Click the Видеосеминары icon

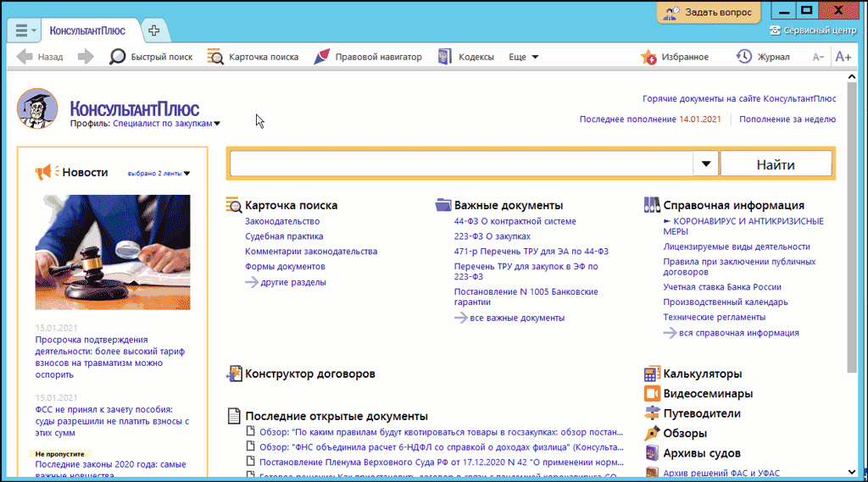pyautogui.click(x=652, y=393)
